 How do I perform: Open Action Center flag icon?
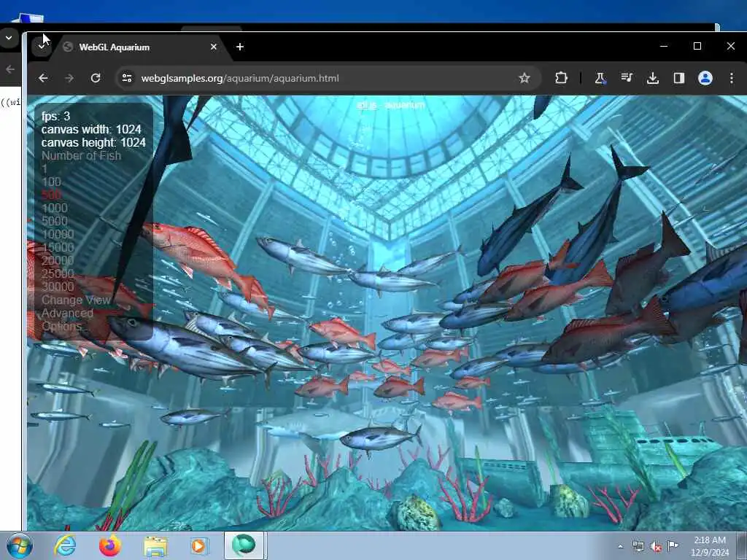(x=673, y=545)
